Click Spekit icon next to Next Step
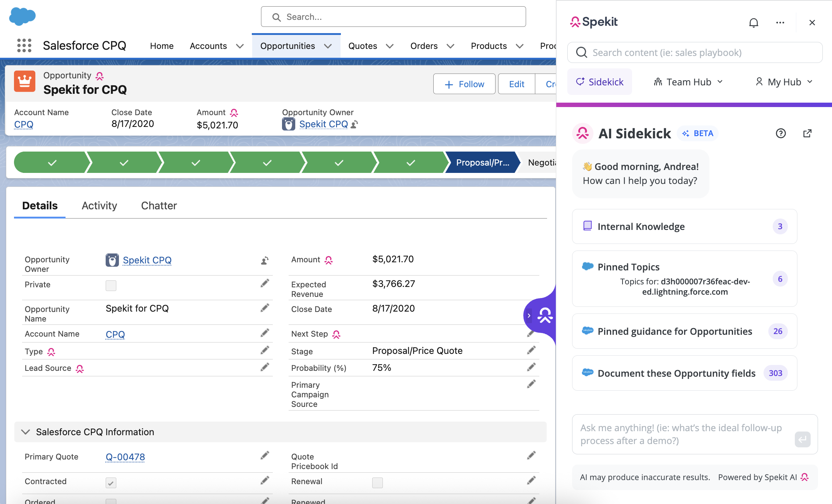Viewport: 832px width, 504px height. (336, 334)
